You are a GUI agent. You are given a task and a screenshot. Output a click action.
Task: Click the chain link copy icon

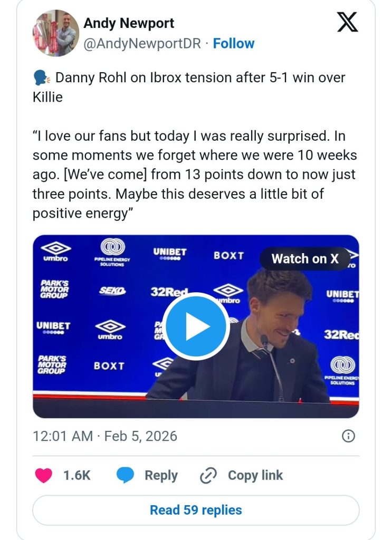pyautogui.click(x=208, y=475)
